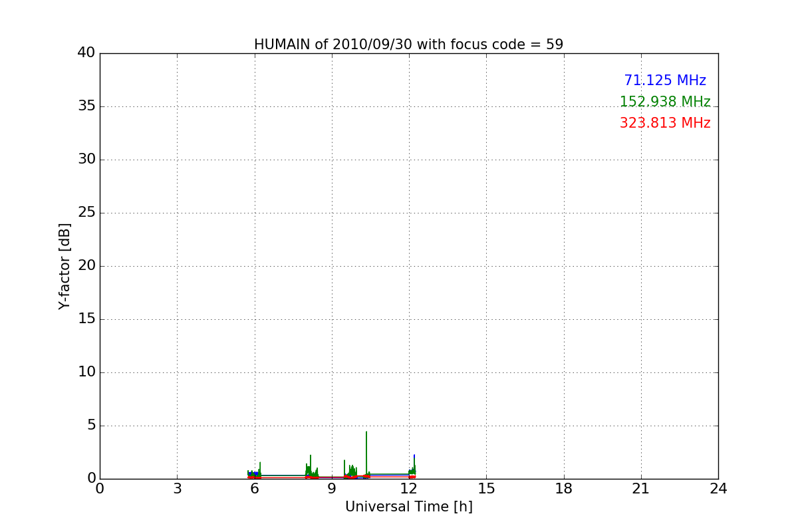Screen dimensions: 798x532
Task: Click the plot title HUMAIN of 2010/09/30
Action: pyautogui.click(x=408, y=45)
